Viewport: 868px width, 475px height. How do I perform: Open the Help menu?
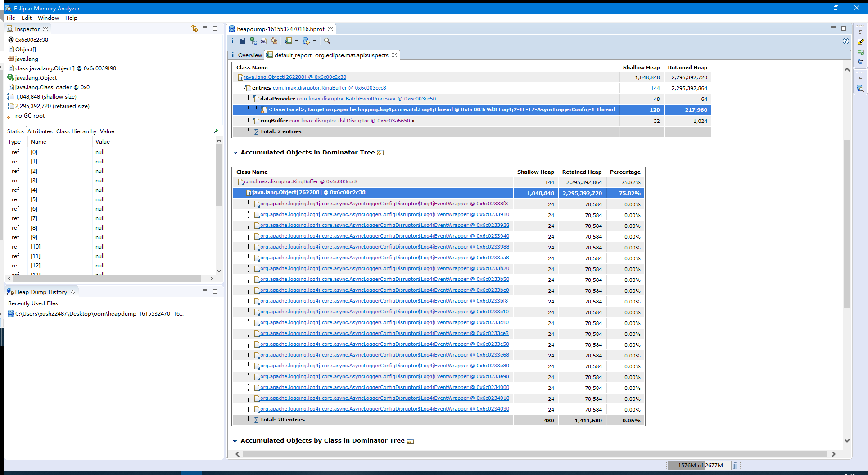[71, 18]
